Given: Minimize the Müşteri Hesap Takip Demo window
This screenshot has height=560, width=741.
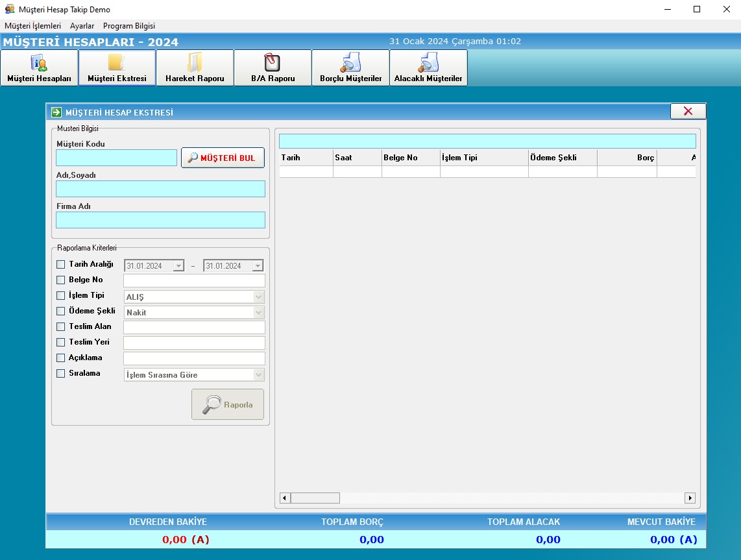Looking at the screenshot, I should point(668,10).
